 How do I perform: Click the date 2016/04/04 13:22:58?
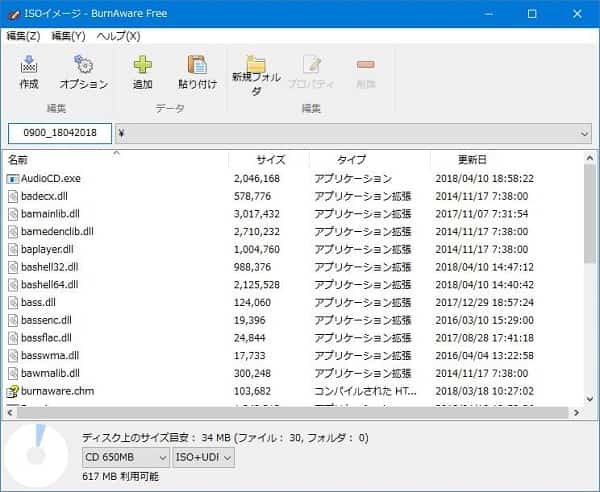point(484,356)
